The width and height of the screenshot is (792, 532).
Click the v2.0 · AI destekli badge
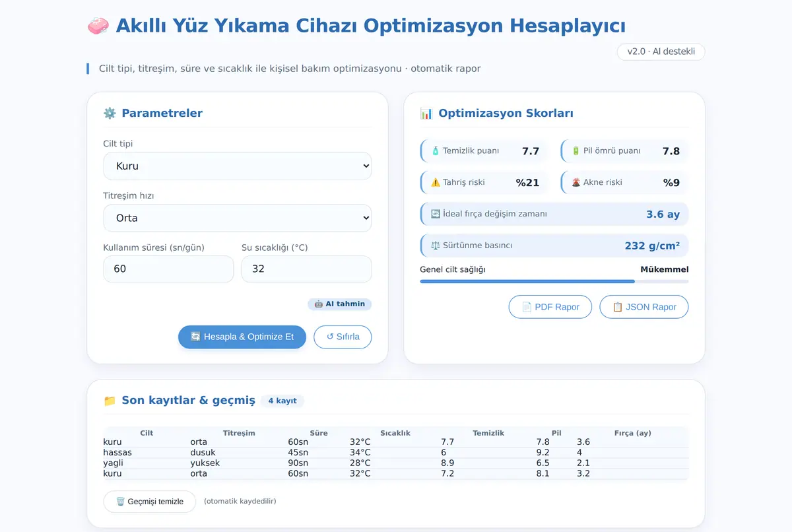pyautogui.click(x=661, y=51)
